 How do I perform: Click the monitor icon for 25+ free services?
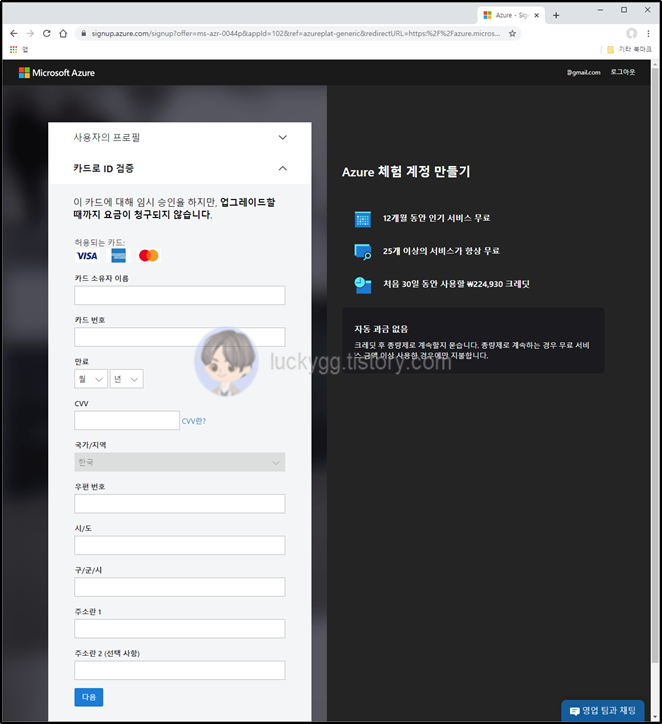point(362,252)
